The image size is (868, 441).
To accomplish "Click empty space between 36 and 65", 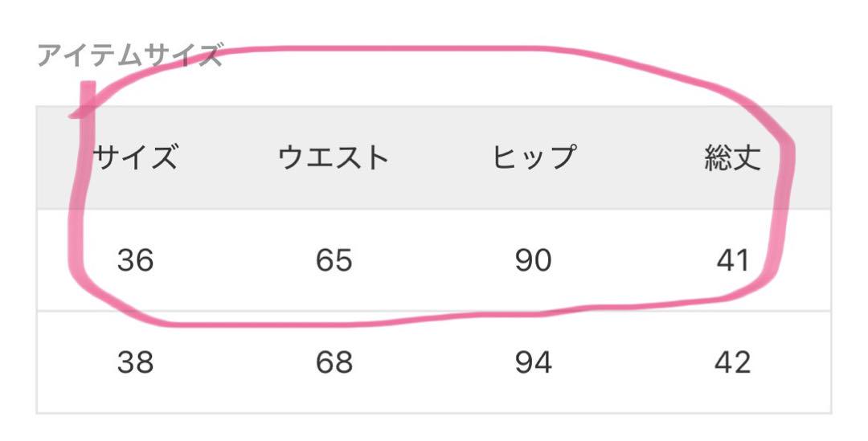I will coord(234,260).
